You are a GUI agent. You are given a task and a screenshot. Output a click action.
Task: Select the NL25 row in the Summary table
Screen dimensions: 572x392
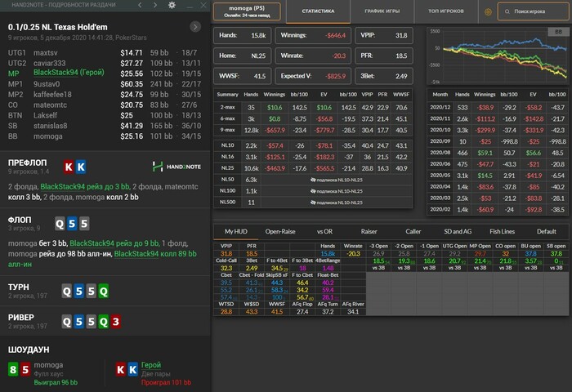click(313, 168)
